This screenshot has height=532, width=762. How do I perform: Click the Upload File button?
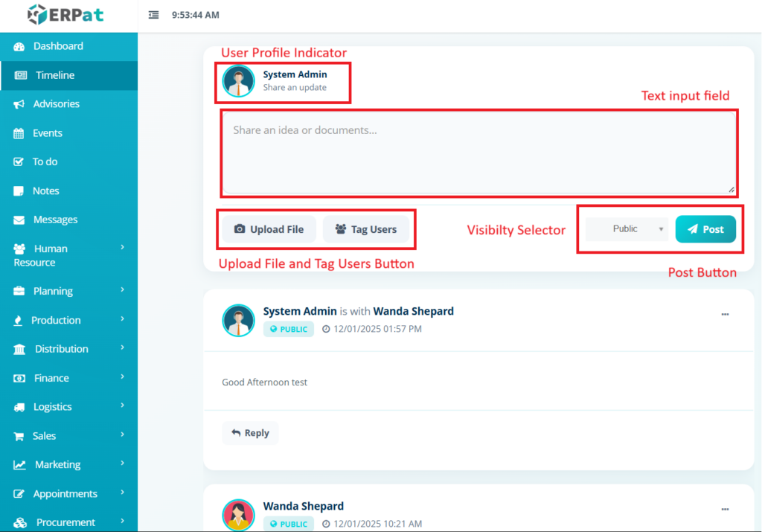[269, 229]
